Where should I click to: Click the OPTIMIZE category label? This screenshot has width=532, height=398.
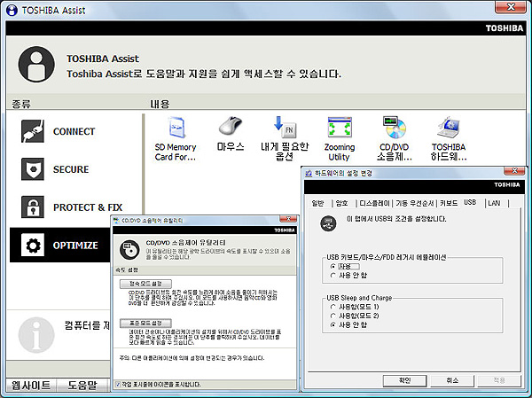click(75, 246)
